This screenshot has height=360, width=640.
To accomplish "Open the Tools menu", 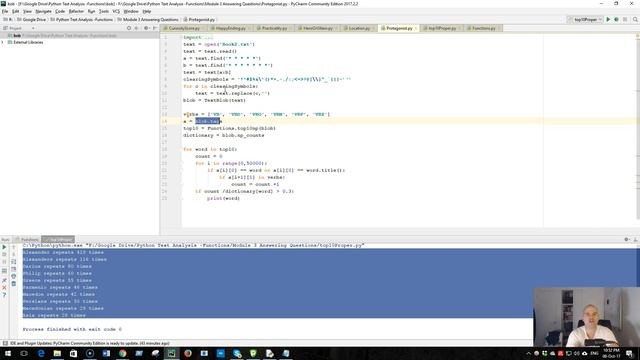I will click(104, 11).
